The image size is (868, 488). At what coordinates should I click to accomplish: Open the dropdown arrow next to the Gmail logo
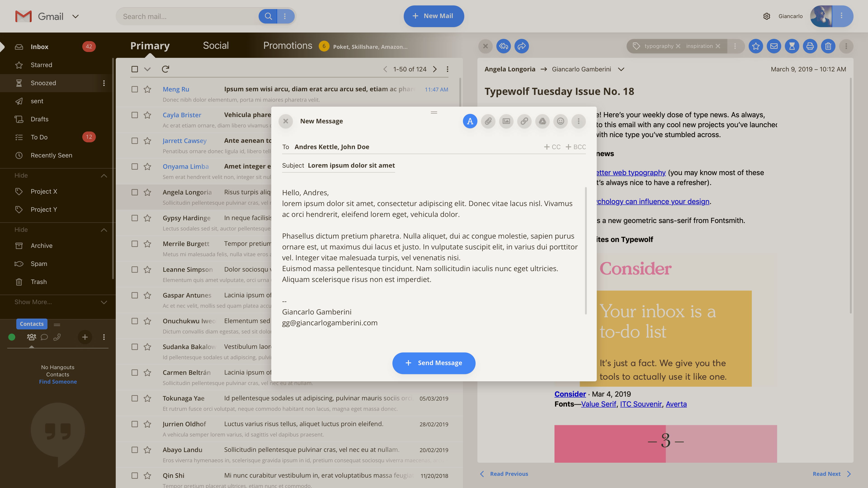tap(75, 16)
